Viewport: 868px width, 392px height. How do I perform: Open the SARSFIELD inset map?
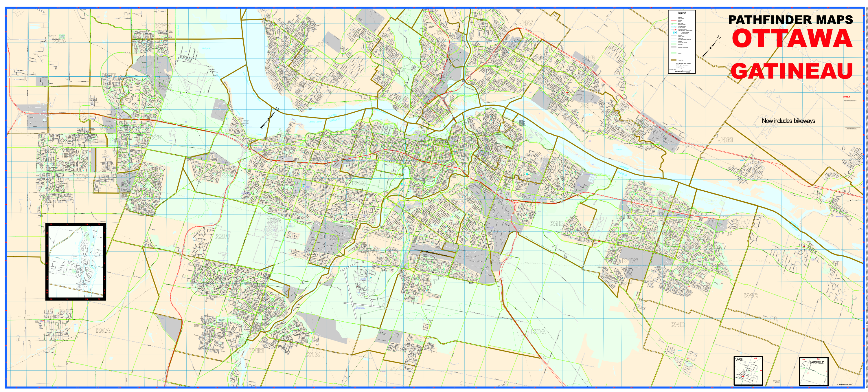click(x=813, y=371)
